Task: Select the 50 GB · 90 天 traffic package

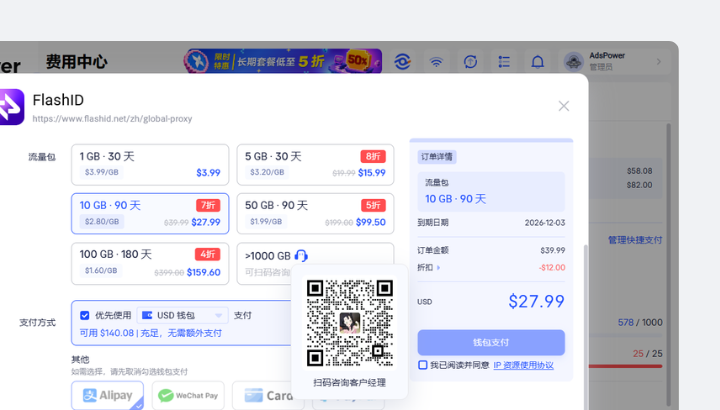Action: [315, 213]
